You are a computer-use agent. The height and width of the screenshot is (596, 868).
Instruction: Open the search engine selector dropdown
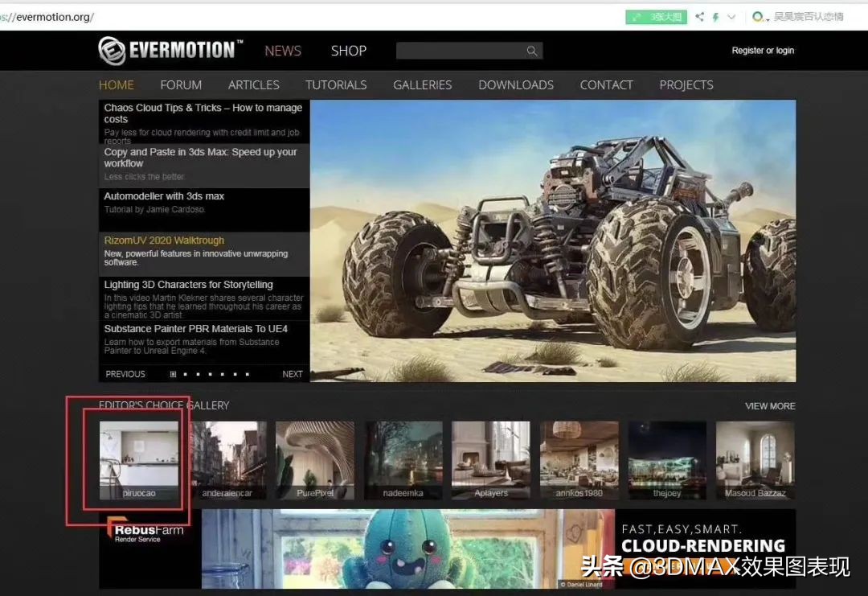761,17
